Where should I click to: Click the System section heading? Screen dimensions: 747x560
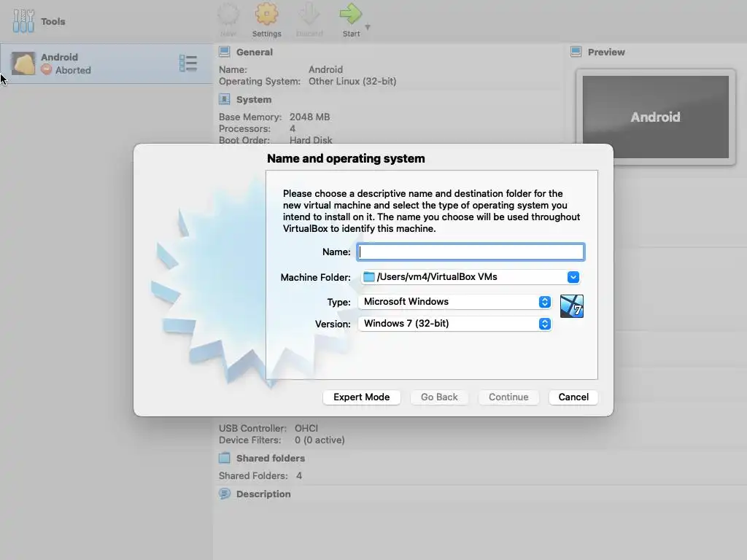tap(254, 99)
